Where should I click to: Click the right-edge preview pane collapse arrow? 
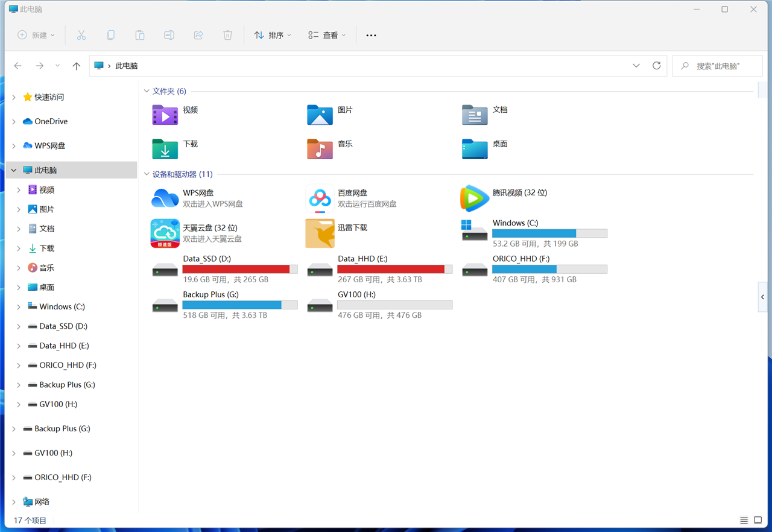763,297
